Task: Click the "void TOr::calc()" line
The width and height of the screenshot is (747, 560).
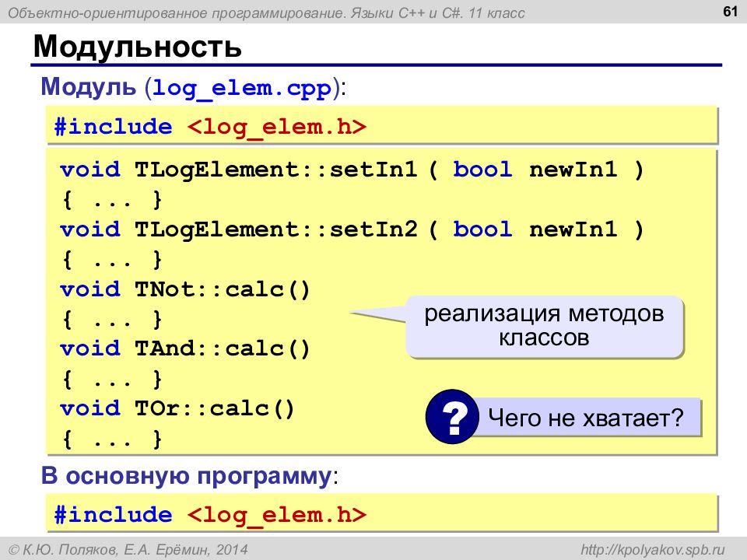Action: click(x=177, y=408)
